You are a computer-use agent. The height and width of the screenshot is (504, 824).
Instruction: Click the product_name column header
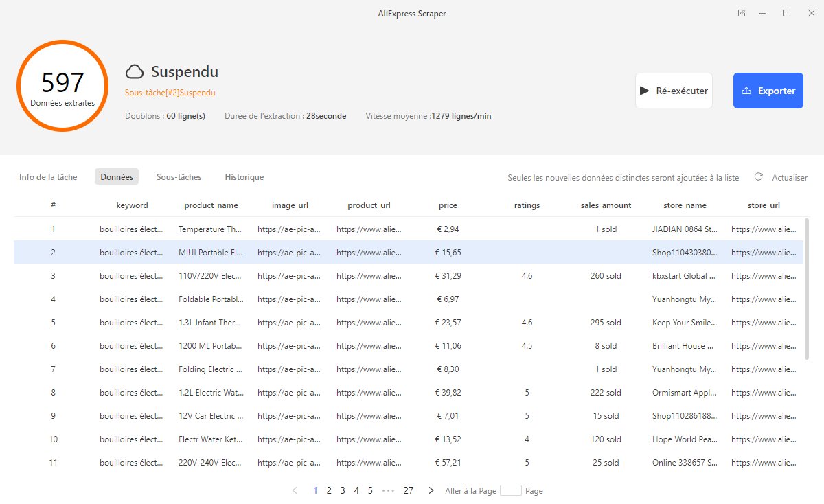coord(211,205)
